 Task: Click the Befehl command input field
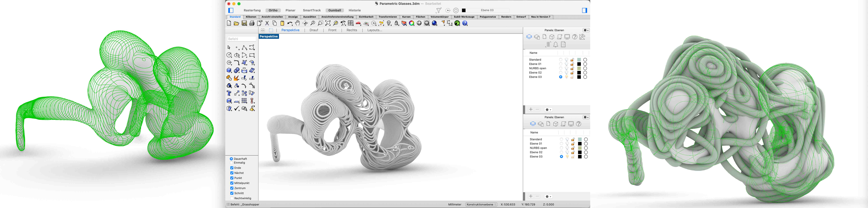pos(242,39)
